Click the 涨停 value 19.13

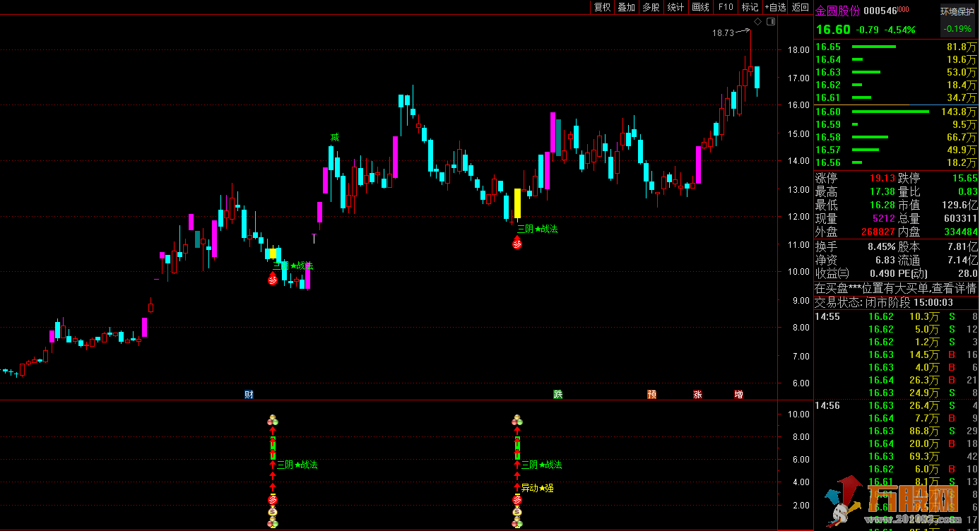coord(882,178)
